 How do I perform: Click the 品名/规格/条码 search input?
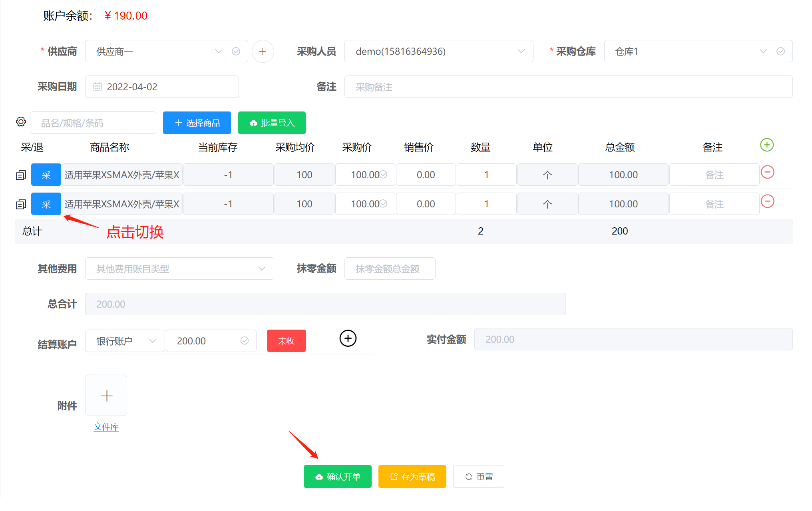93,123
